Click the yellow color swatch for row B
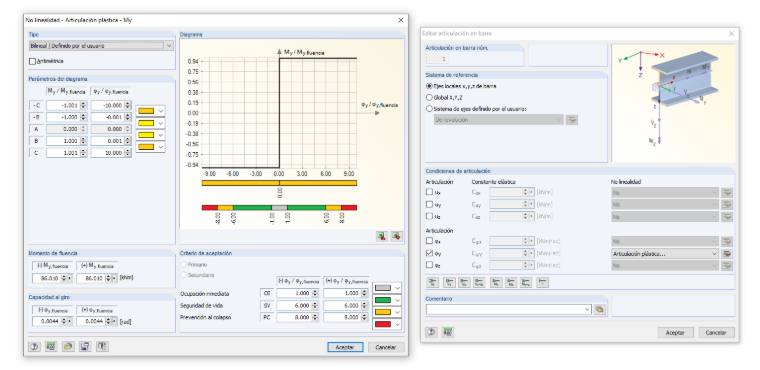 (x=145, y=135)
